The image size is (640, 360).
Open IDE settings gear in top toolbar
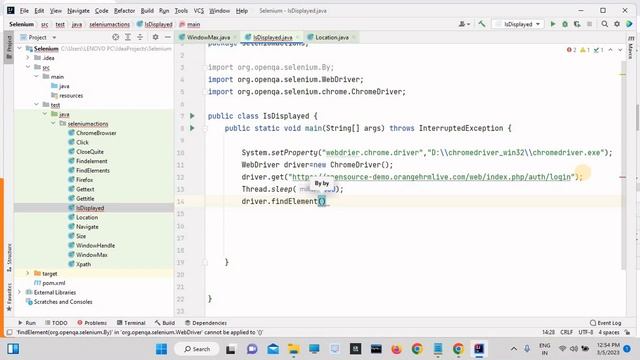coord(617,24)
